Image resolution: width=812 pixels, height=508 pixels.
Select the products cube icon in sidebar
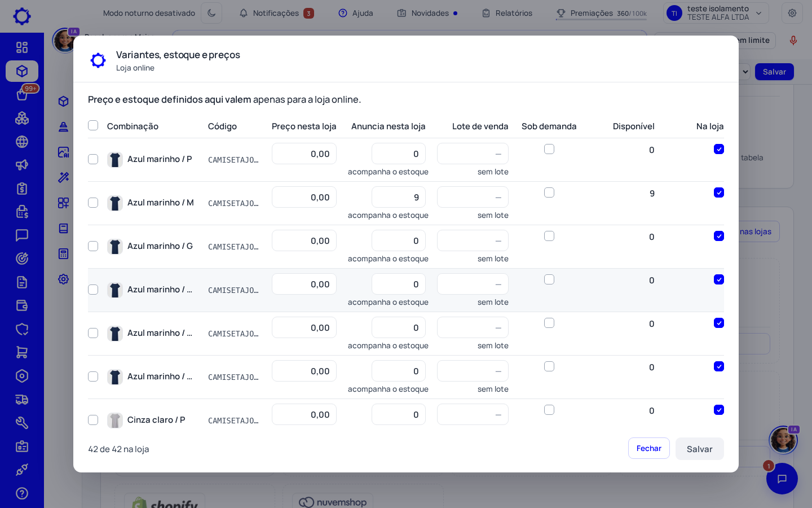[22, 71]
